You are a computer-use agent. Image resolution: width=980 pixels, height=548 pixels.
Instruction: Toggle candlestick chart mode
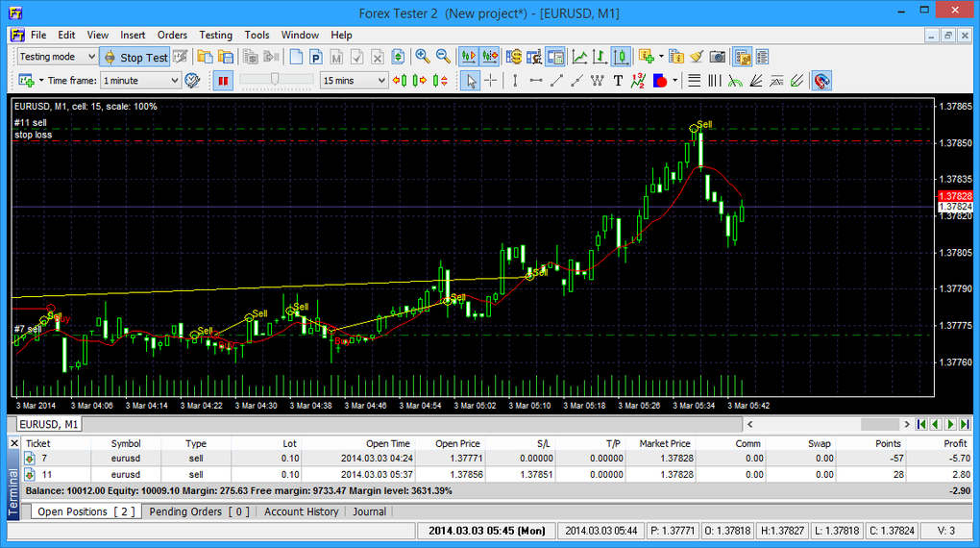[x=621, y=57]
